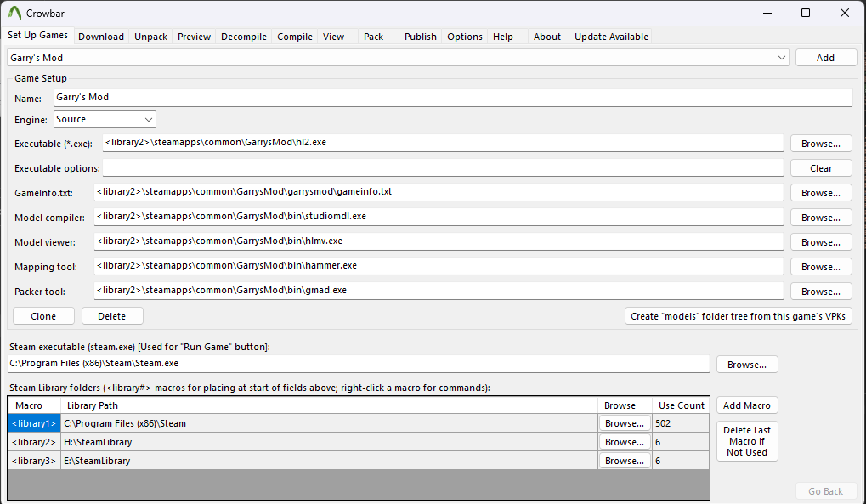
Task: Browse for the <library2> path
Action: pyautogui.click(x=625, y=442)
